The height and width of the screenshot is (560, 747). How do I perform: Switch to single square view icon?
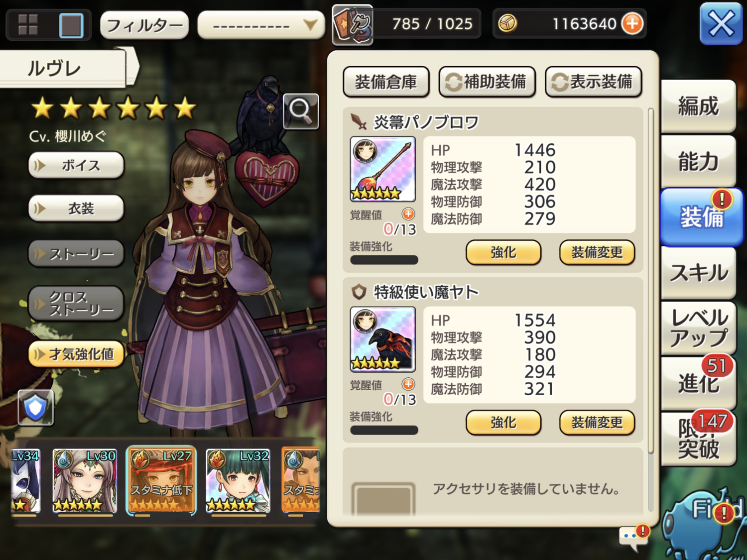tap(71, 25)
